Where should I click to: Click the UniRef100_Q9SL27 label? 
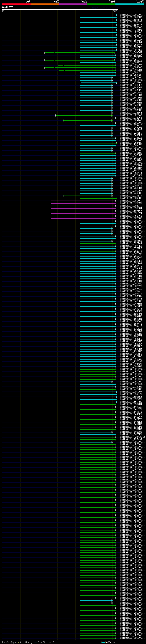tap(131, 40)
